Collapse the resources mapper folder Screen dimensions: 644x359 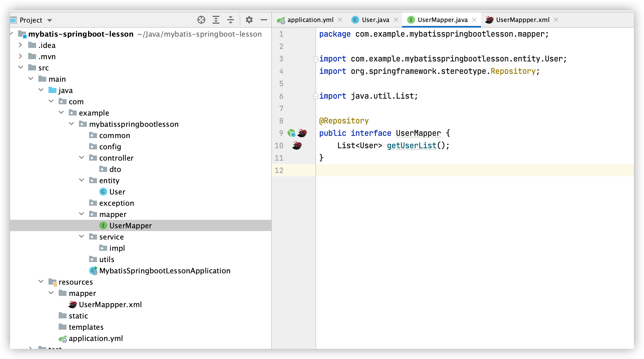point(51,293)
